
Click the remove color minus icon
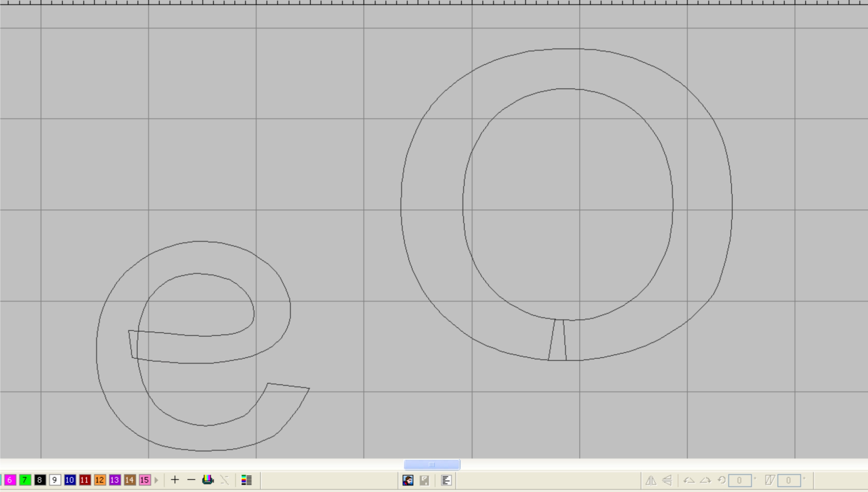pyautogui.click(x=191, y=480)
